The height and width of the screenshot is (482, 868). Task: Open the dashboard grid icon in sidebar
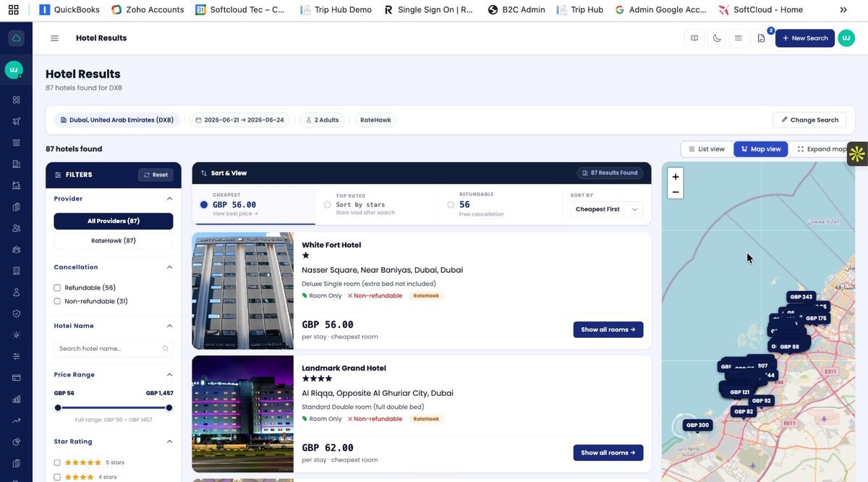(x=16, y=99)
